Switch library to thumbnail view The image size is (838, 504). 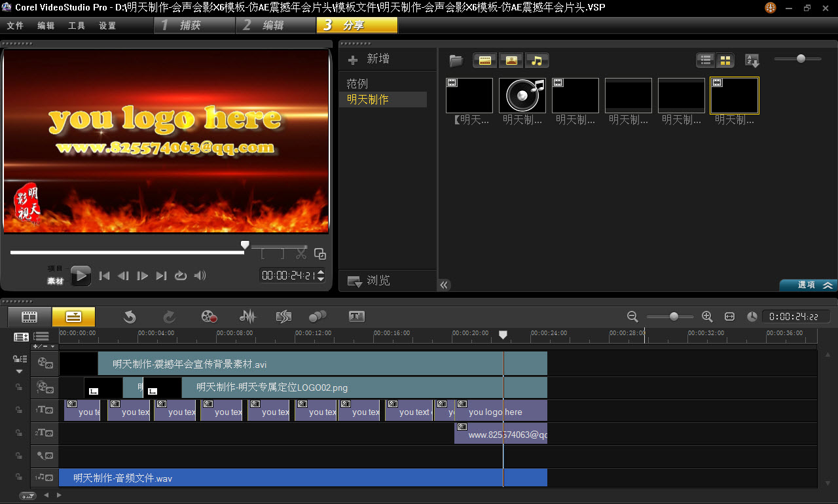[x=725, y=60]
